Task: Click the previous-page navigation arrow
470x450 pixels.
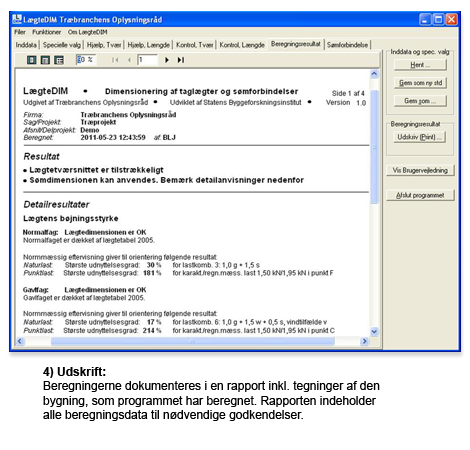Action: [129, 60]
